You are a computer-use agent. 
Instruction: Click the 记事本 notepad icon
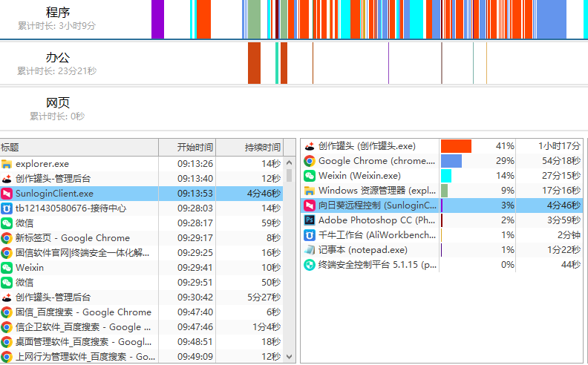tap(310, 250)
